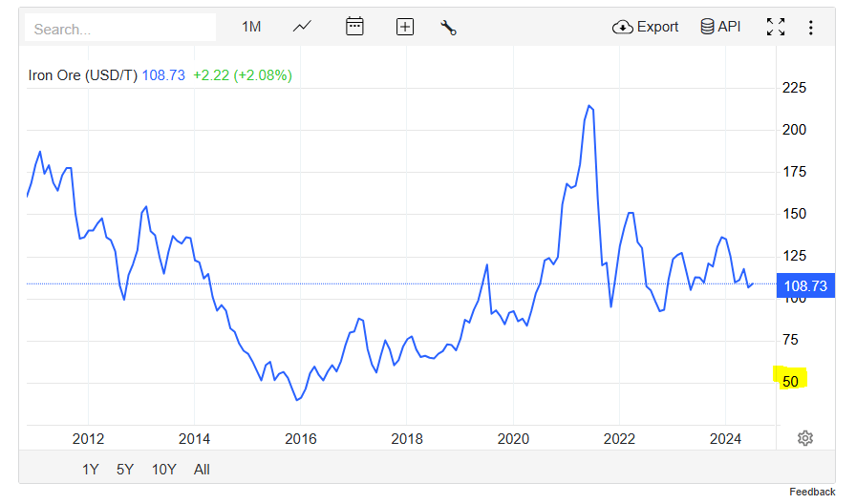Click the 125 y-axis label
This screenshot has width=856, height=504.
[794, 256]
